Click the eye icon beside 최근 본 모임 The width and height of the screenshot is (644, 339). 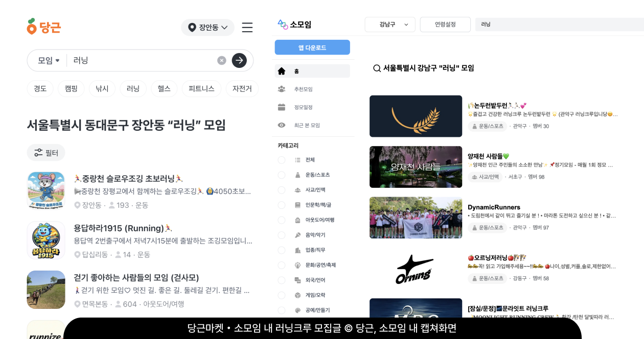click(x=282, y=125)
